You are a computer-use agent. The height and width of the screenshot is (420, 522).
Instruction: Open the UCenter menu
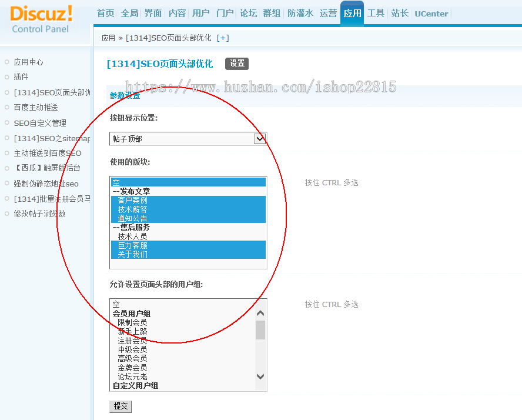click(x=431, y=14)
